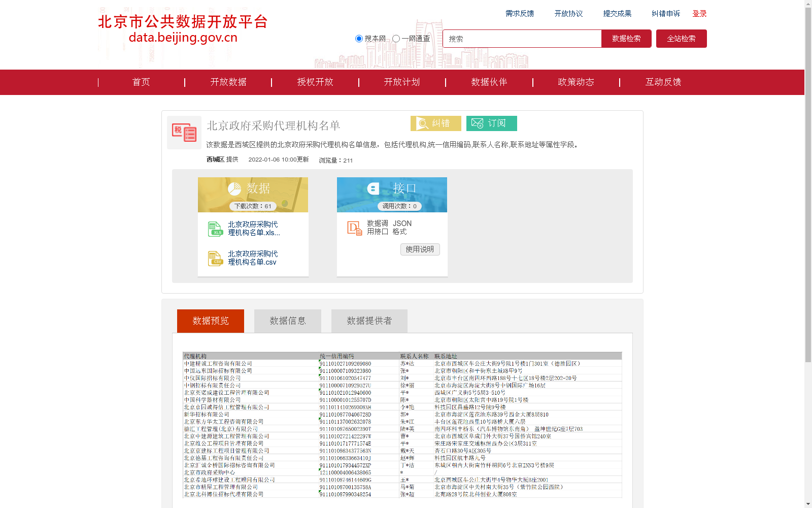
Task: Click the 浏览量：211 text
Action: click(x=336, y=161)
